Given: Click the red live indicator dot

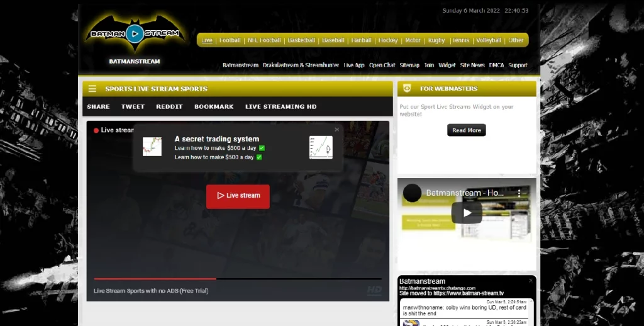Looking at the screenshot, I should click(x=96, y=130).
